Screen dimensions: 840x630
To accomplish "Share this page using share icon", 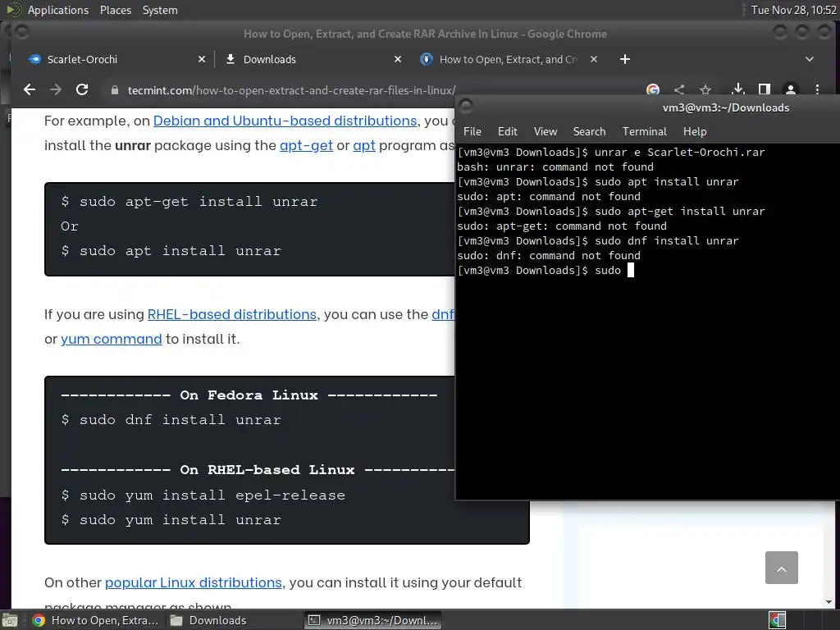I will tap(679, 89).
